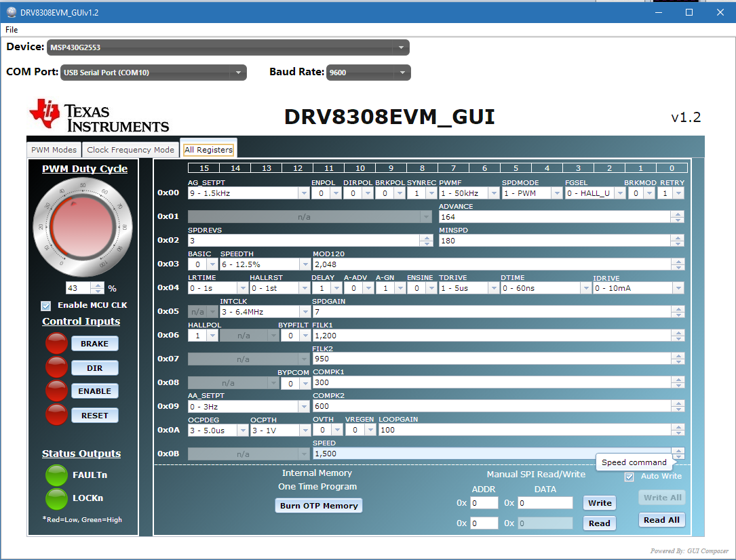
Task: Click the green LOCKn status LED
Action: 56,498
